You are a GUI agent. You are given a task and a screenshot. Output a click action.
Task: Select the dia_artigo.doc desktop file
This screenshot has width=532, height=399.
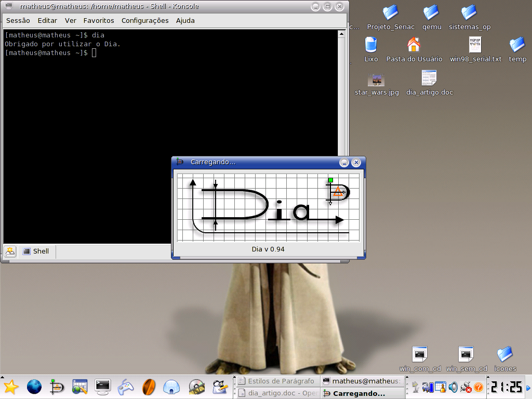pyautogui.click(x=430, y=83)
